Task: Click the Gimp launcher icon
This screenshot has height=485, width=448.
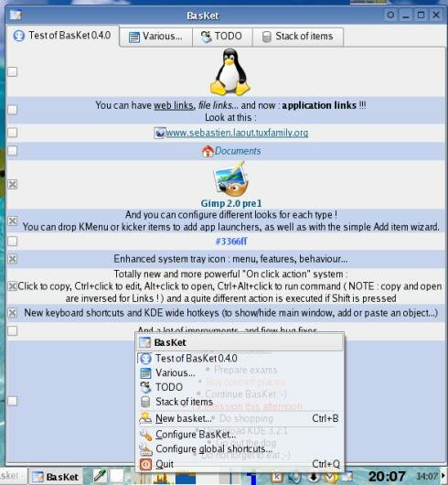Action: (230, 179)
